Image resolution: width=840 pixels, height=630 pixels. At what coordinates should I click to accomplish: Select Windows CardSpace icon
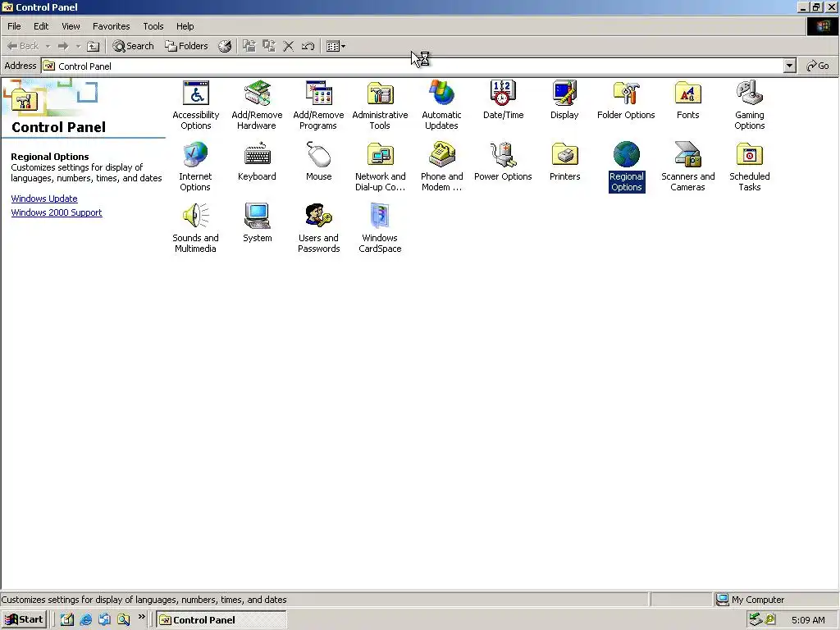[x=380, y=228]
